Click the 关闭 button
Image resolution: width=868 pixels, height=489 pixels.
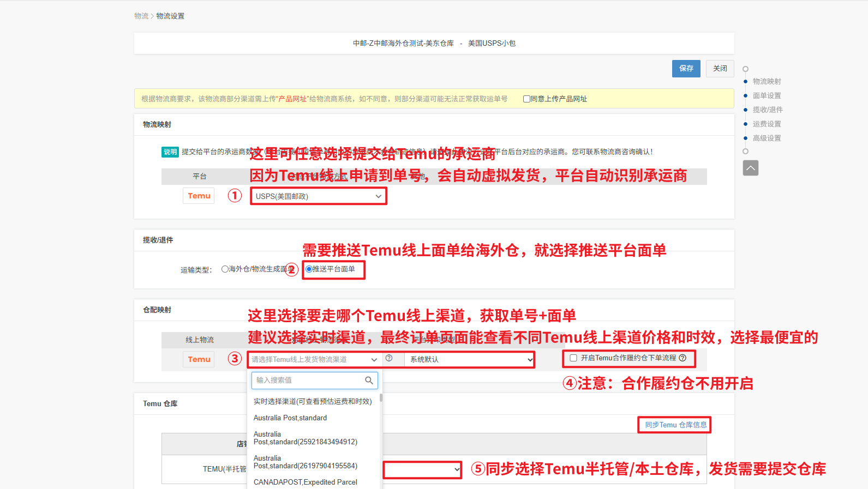[720, 69]
